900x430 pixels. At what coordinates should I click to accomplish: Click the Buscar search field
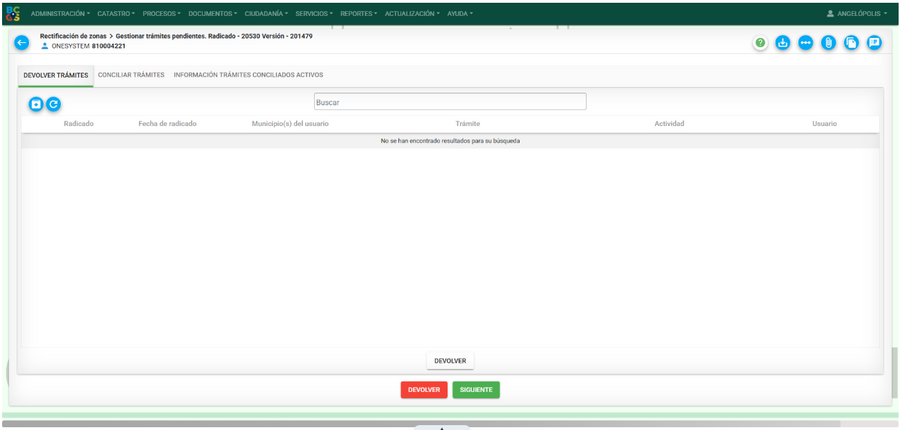[x=450, y=102]
